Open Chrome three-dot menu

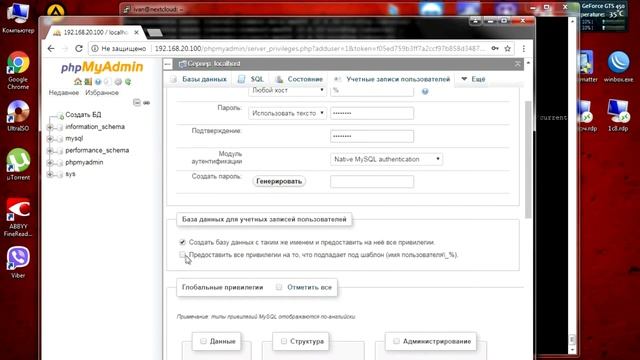[524, 49]
